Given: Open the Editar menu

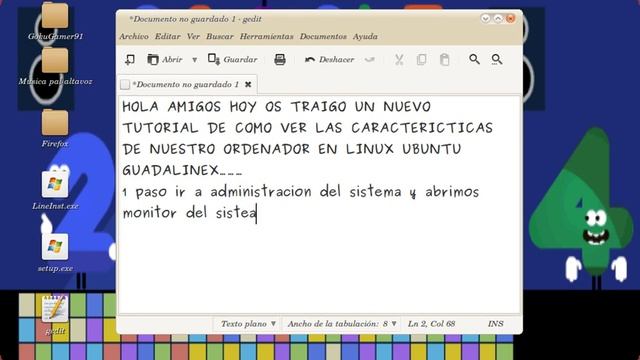Looking at the screenshot, I should 167,36.
